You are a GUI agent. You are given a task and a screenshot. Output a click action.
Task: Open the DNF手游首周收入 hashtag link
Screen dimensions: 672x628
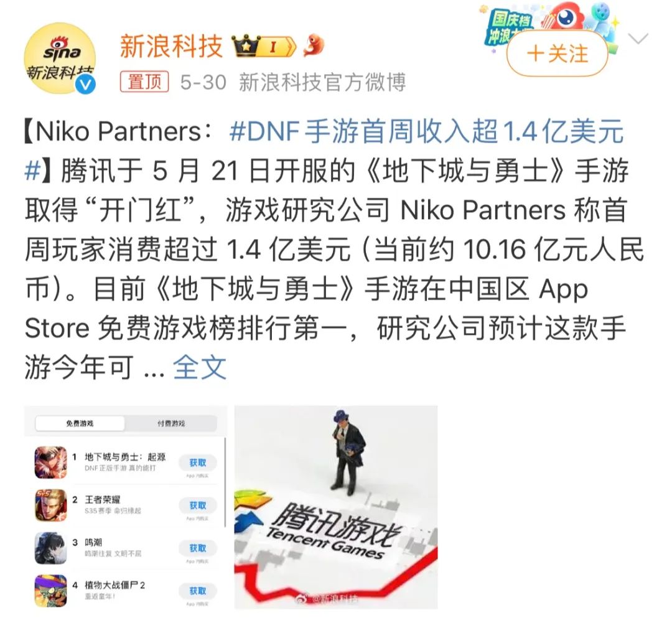(426, 131)
